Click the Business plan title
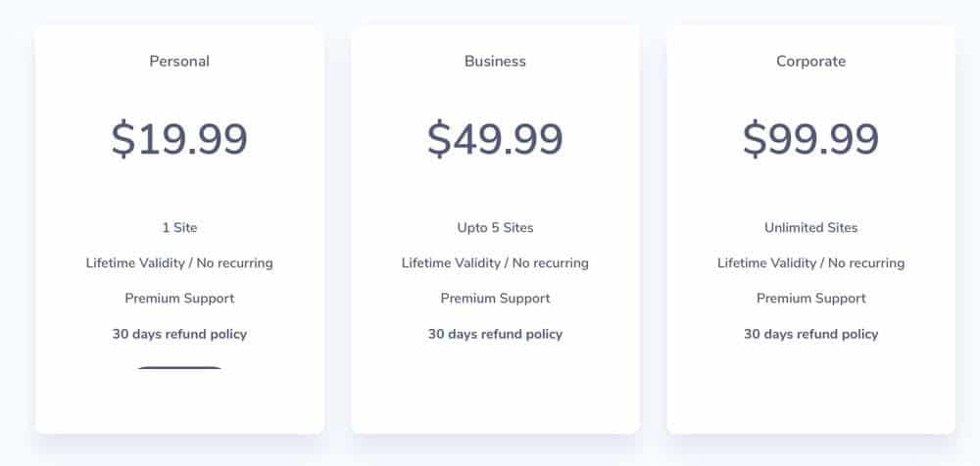Viewport: 980px width, 466px height. 495,62
